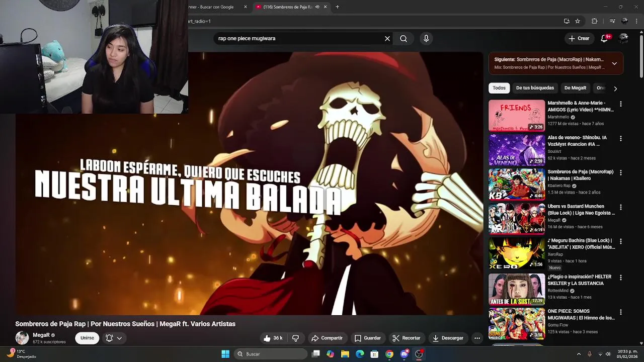The width and height of the screenshot is (644, 362).
Task: Open the MegaR channel name link
Action: click(41, 335)
